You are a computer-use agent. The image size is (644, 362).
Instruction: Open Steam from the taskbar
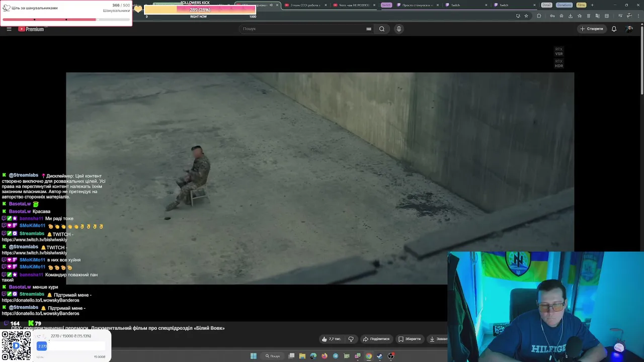(x=380, y=356)
